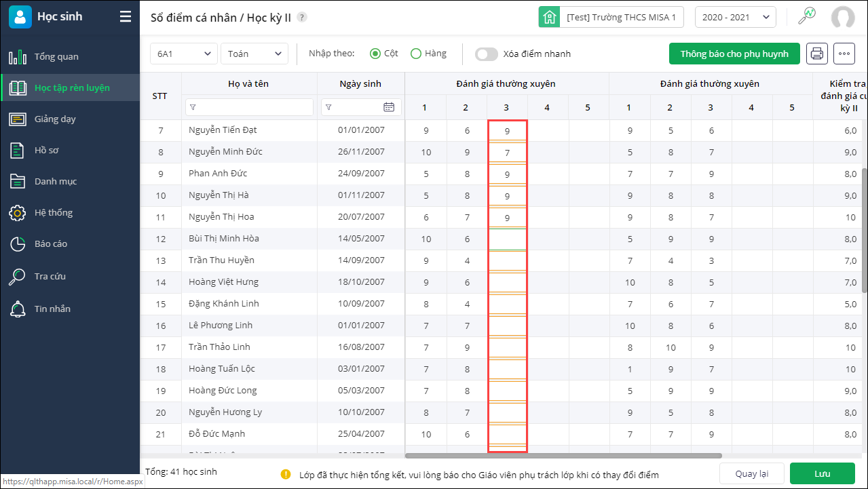The width and height of the screenshot is (868, 489).
Task: Click the user avatar icon
Action: (842, 18)
